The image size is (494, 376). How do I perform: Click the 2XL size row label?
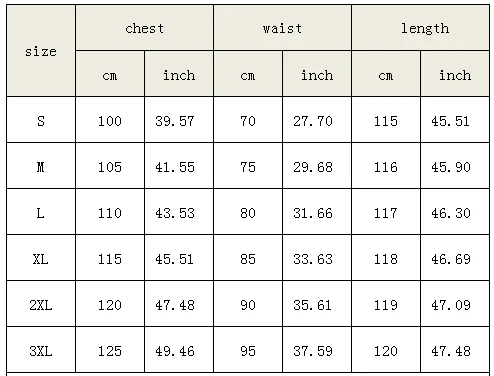41,304
